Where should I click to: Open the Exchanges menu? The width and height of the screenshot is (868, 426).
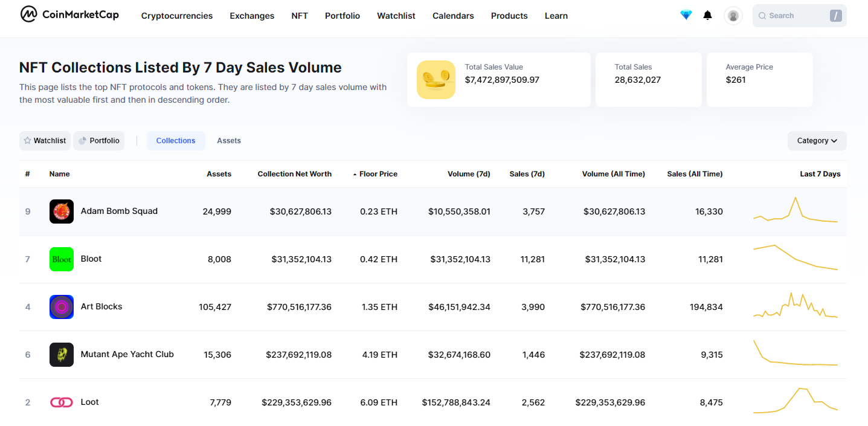tap(252, 16)
